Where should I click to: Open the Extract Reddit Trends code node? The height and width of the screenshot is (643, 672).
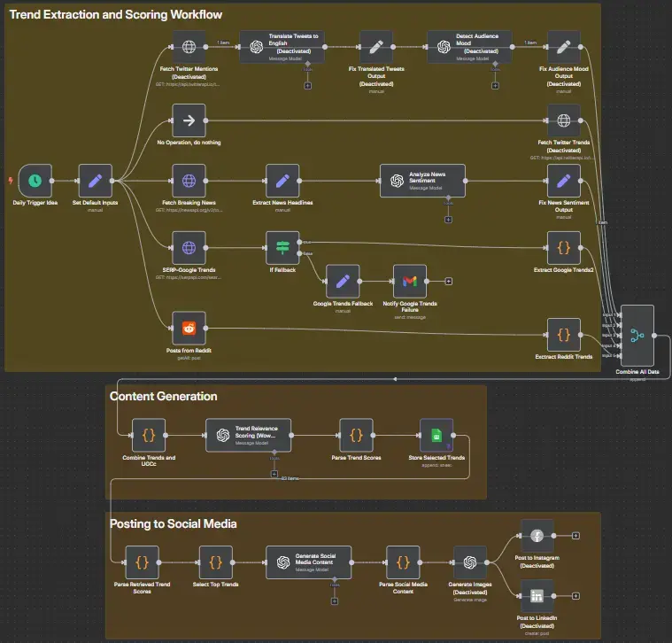564,335
